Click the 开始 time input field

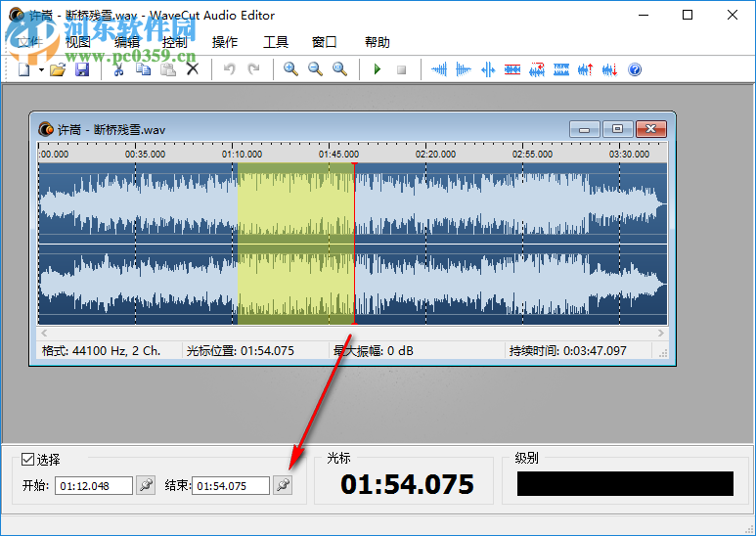click(94, 486)
